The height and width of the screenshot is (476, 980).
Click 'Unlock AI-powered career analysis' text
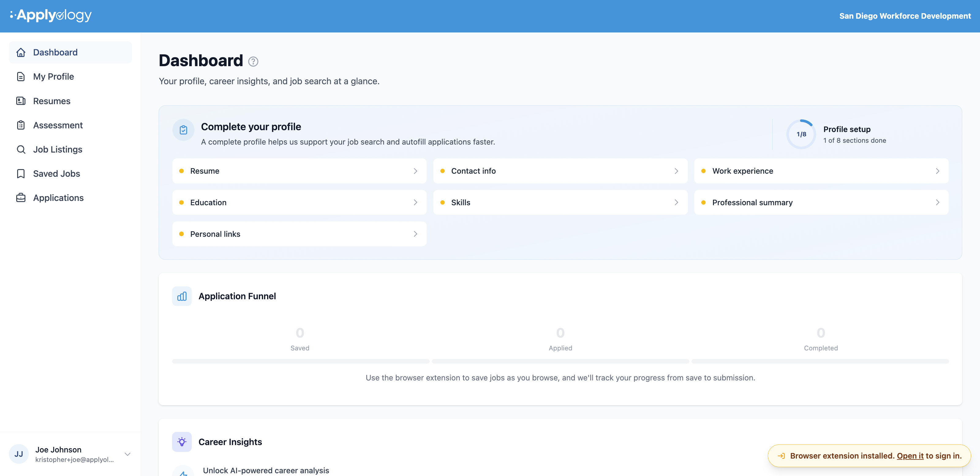(266, 470)
